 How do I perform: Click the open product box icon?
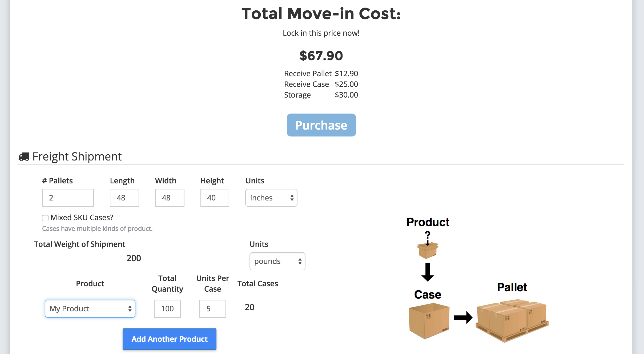click(428, 250)
